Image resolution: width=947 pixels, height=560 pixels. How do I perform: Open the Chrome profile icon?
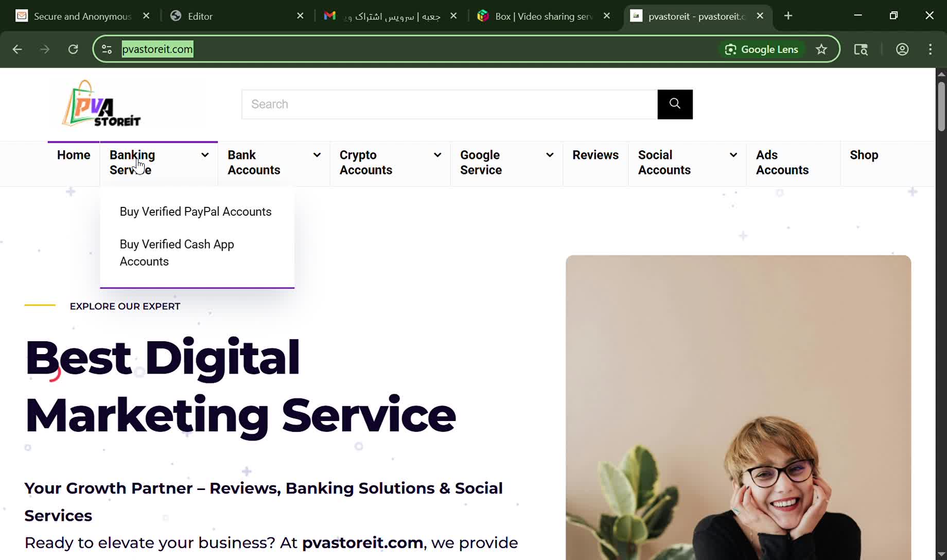902,49
